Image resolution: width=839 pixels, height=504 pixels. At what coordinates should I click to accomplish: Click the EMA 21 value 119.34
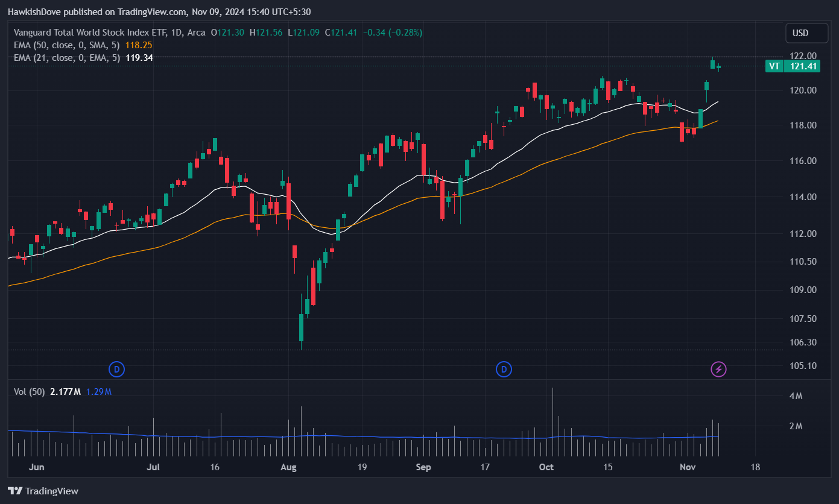[139, 58]
